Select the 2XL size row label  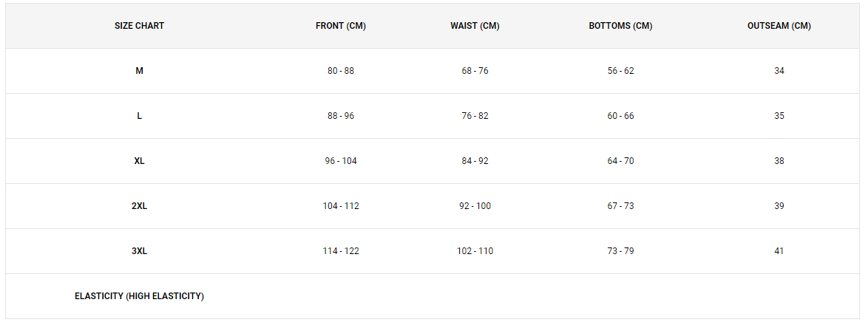(x=140, y=206)
